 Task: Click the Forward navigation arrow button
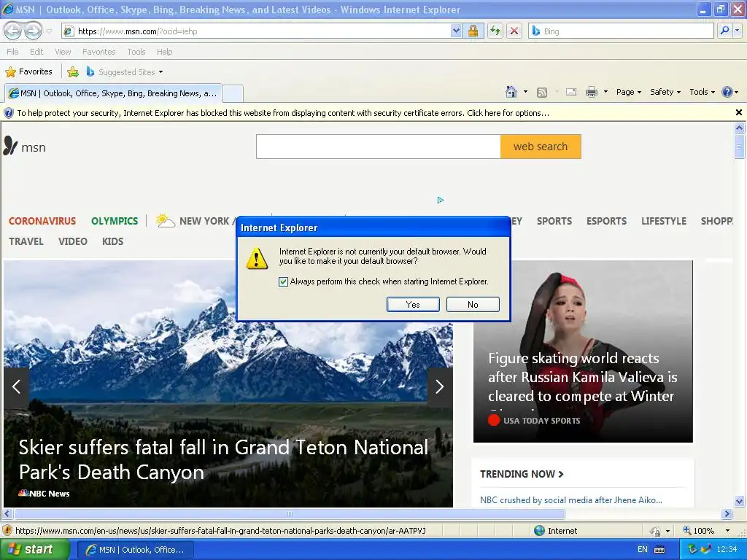[x=34, y=31]
